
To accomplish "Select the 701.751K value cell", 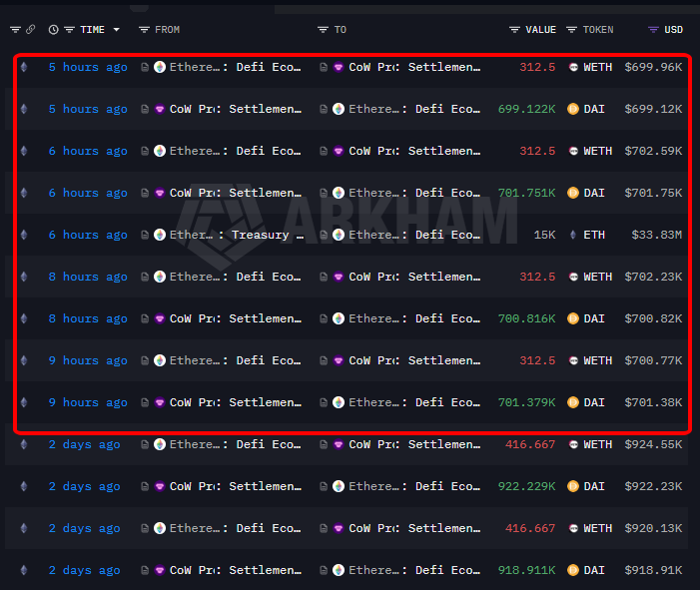I will [x=527, y=193].
